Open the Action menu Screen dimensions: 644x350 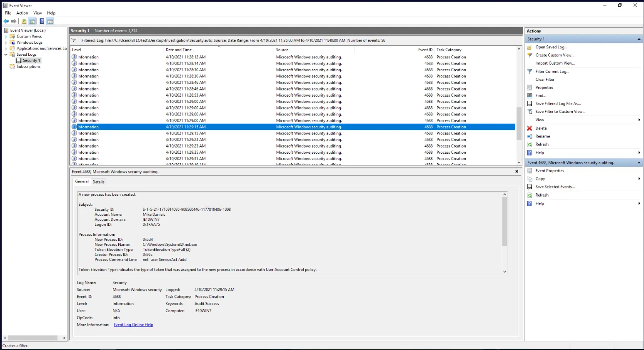22,13
